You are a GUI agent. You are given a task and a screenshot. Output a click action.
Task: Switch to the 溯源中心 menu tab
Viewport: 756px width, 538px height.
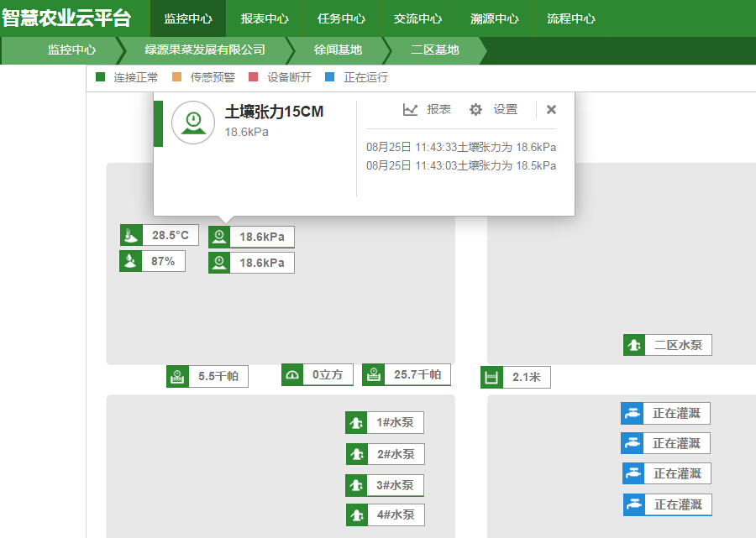(494, 18)
